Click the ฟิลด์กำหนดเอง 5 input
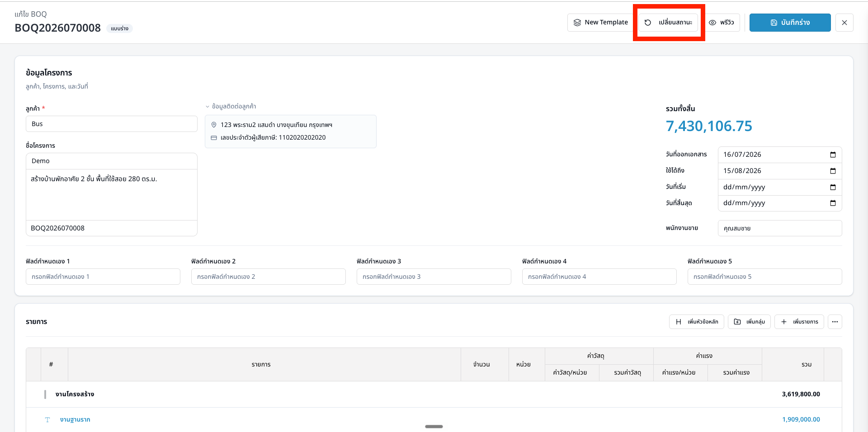868x432 pixels. click(x=765, y=277)
